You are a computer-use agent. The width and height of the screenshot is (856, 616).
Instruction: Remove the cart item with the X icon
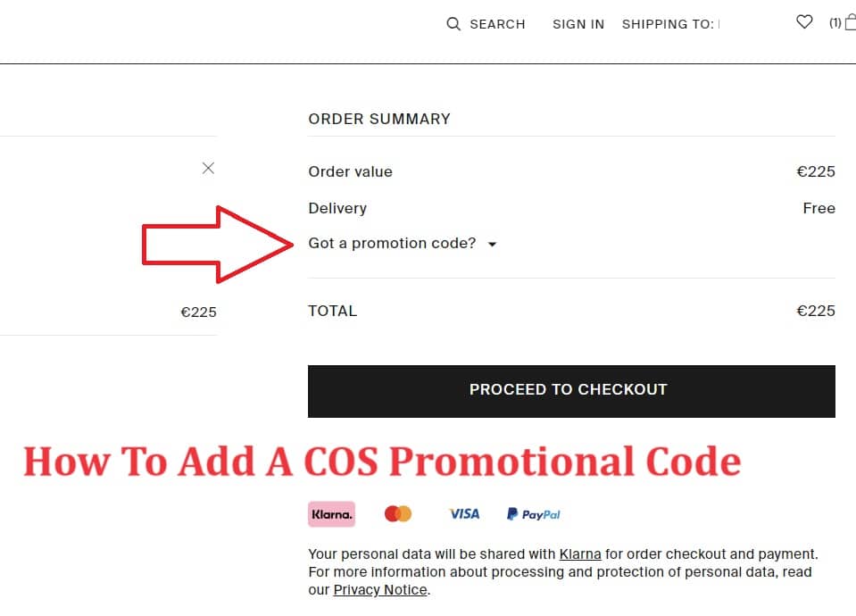tap(208, 168)
